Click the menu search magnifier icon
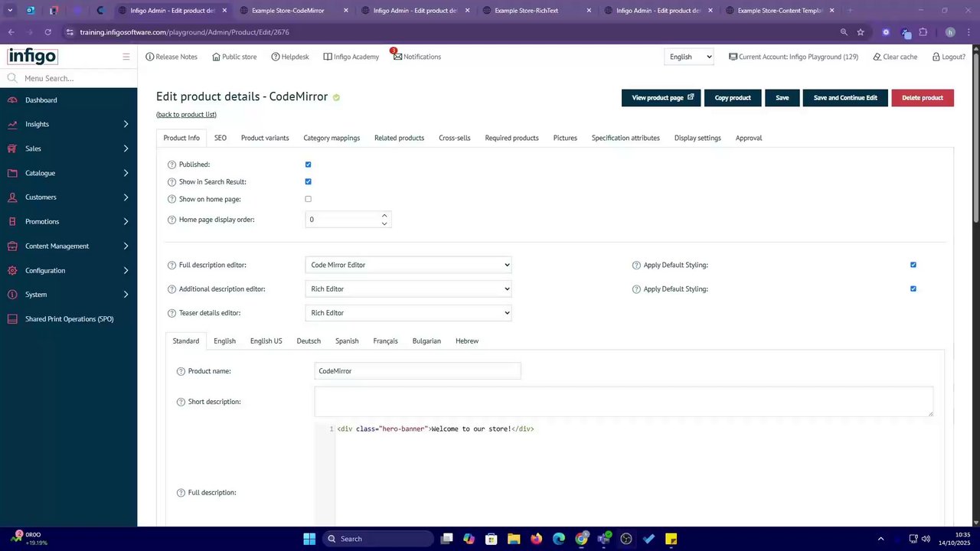The image size is (980, 551). click(12, 78)
